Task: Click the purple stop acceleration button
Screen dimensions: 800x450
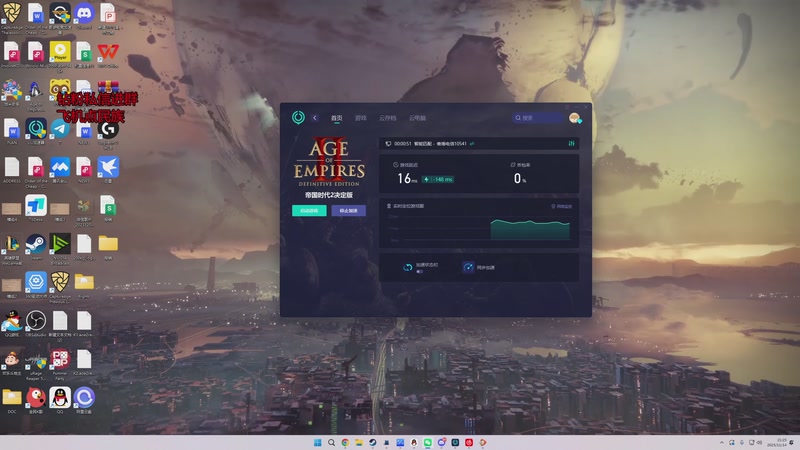Action: click(x=348, y=210)
